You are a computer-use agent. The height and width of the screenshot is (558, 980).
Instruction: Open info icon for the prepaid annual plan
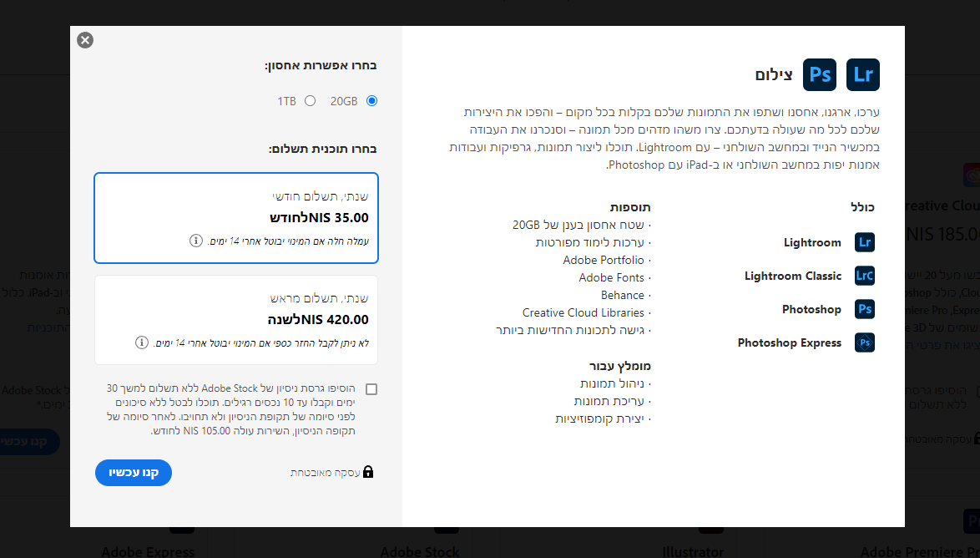tap(142, 342)
